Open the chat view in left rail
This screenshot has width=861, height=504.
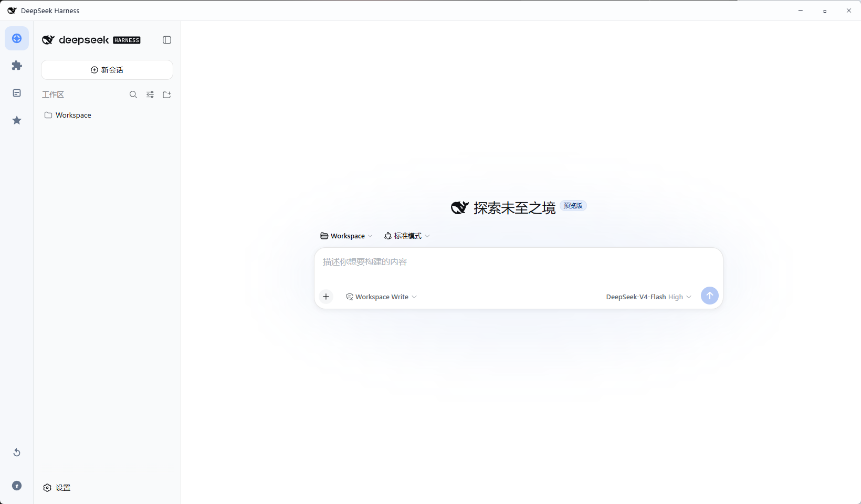coord(17,38)
